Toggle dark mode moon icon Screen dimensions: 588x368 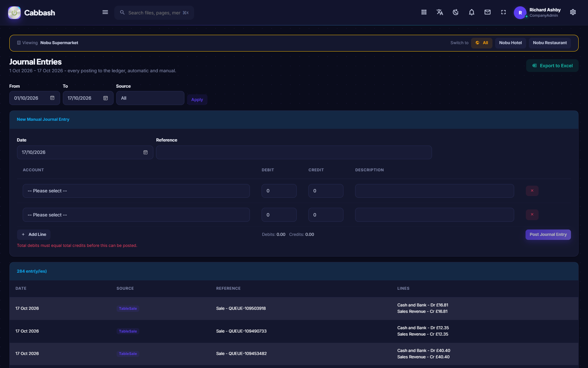[456, 12]
